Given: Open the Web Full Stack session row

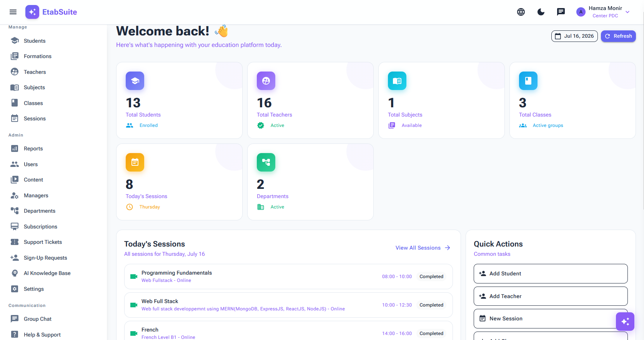Looking at the screenshot, I should 288,305.
